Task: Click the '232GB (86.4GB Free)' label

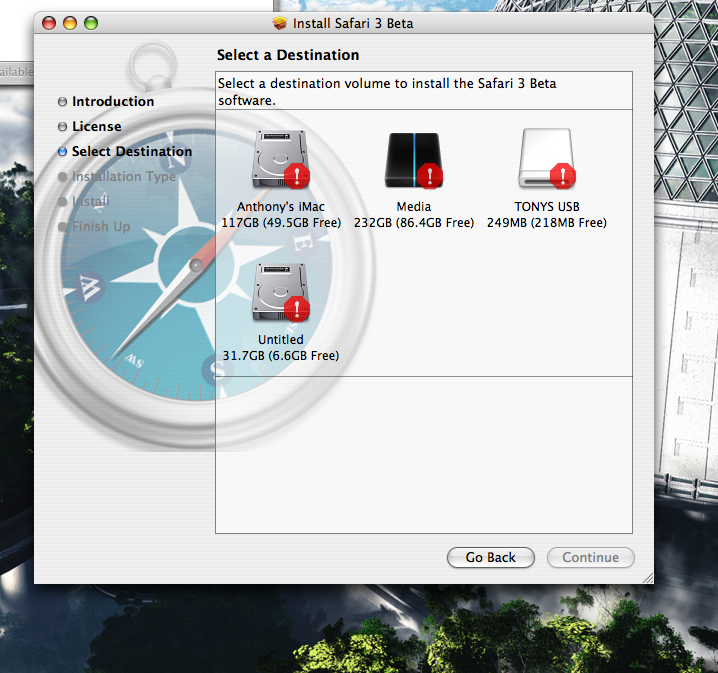Action: [x=414, y=223]
